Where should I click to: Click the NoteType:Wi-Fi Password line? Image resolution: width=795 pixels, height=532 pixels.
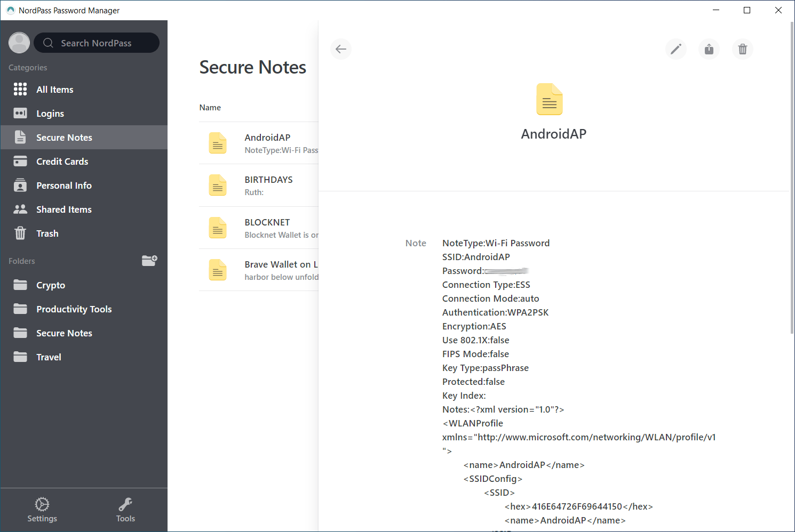tap(496, 243)
